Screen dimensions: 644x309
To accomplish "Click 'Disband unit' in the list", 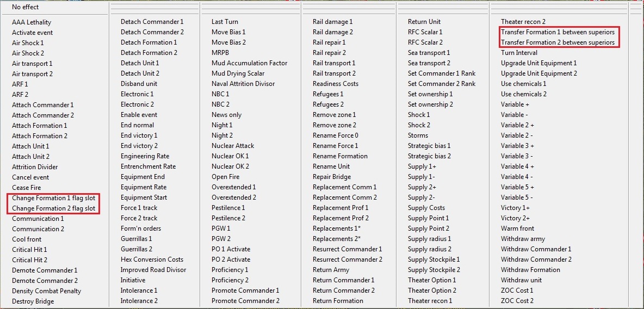I will click(139, 83).
